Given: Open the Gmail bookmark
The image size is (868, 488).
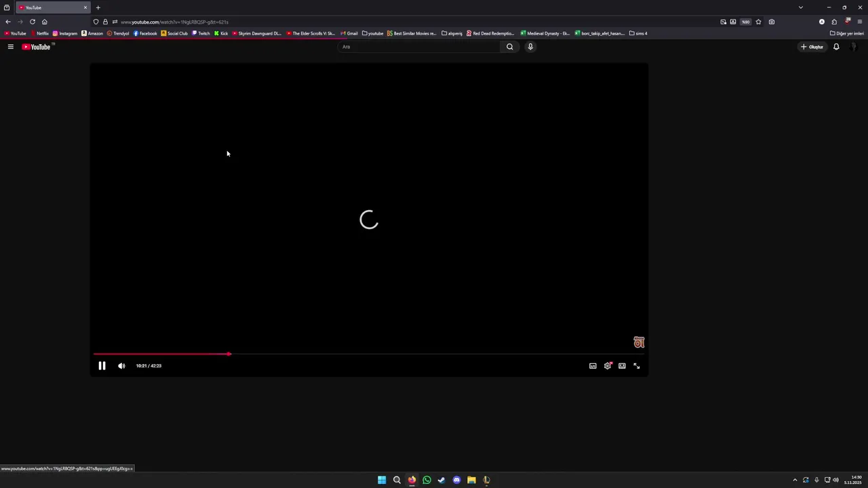Looking at the screenshot, I should click(349, 33).
